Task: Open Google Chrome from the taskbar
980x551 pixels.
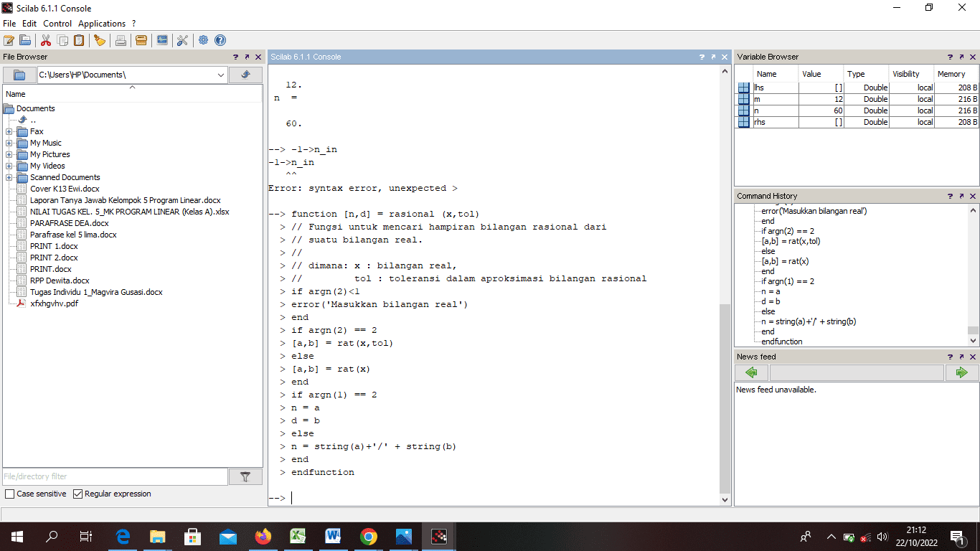Action: (369, 536)
